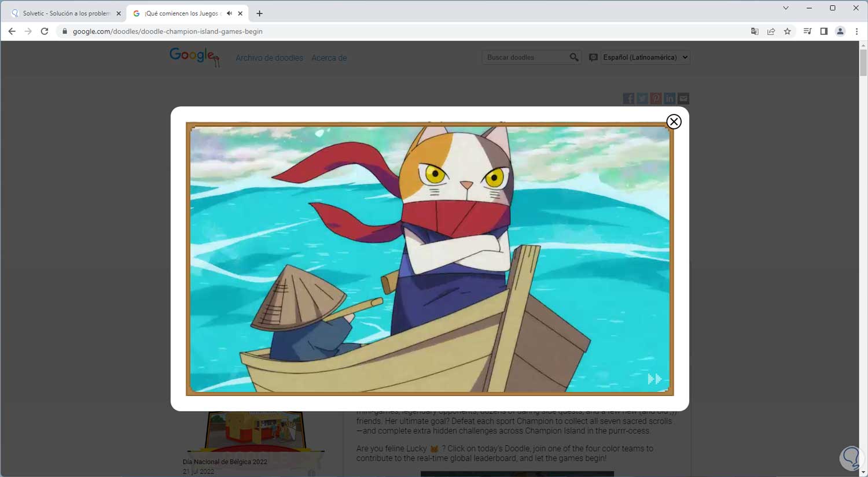Open Día Nacional de Bélgica 2022 doodle
Viewport: 868px width, 477px height.
(x=225, y=462)
